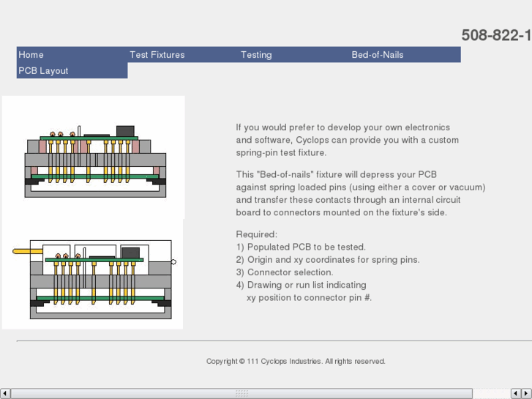
Task: Click left arrow beside the right scrollbar arrow
Action: [516, 393]
